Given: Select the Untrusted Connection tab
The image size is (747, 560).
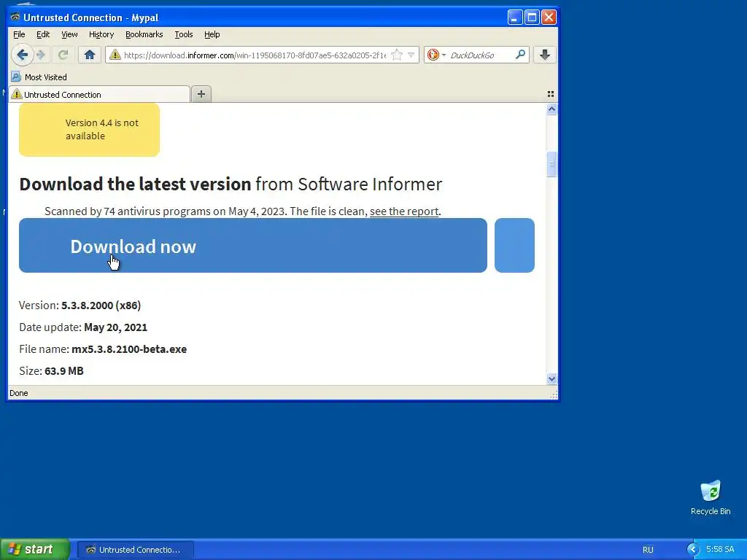Looking at the screenshot, I should (99, 94).
